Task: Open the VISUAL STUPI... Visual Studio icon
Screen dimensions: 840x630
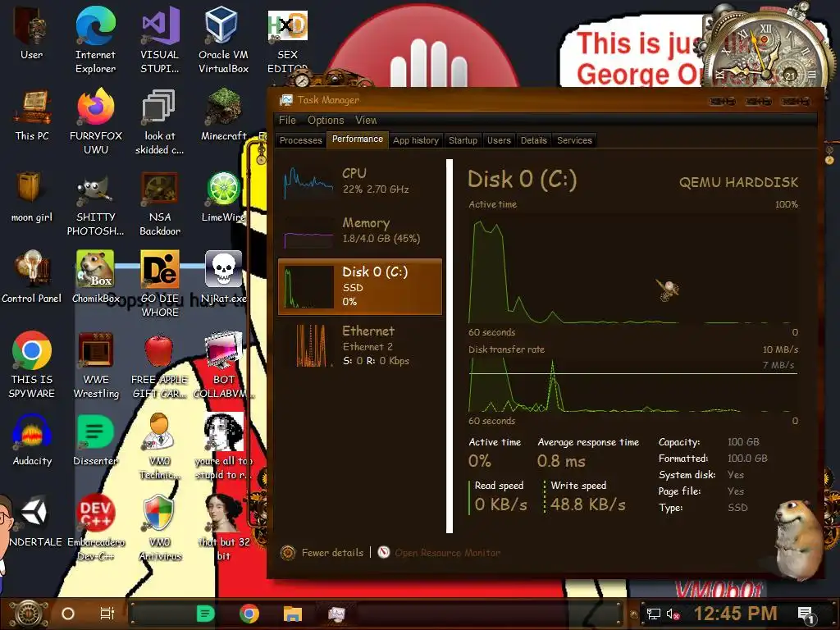Action: coord(160,40)
